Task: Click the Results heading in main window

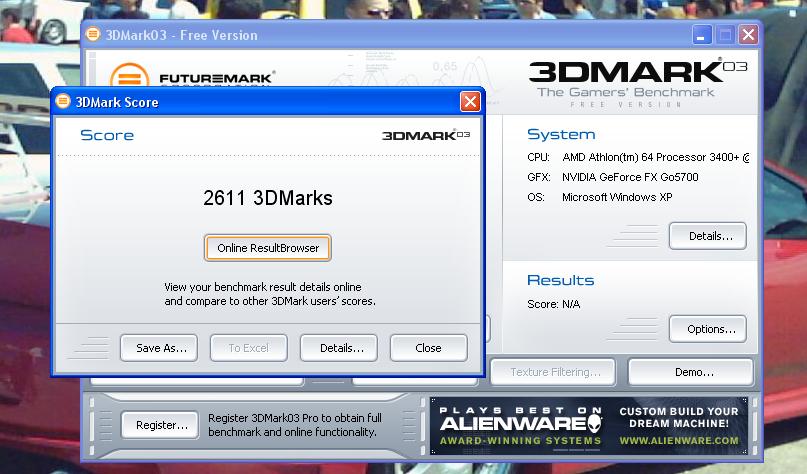Action: pos(560,280)
